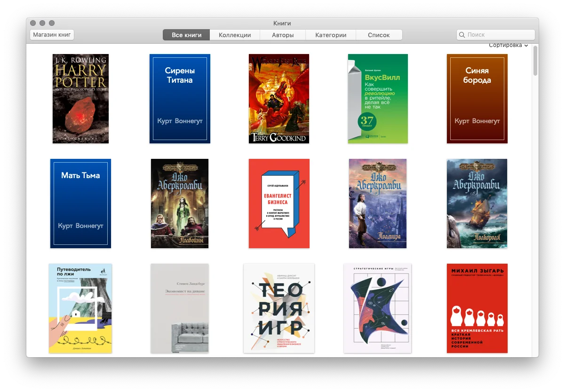
Task: Open the Магазин книг store
Action: pyautogui.click(x=52, y=35)
